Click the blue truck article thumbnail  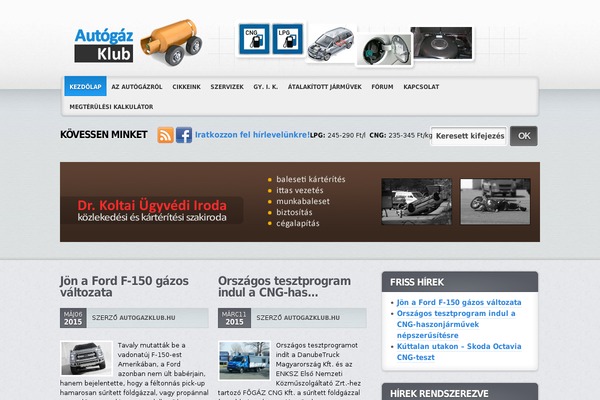pyautogui.click(x=244, y=361)
